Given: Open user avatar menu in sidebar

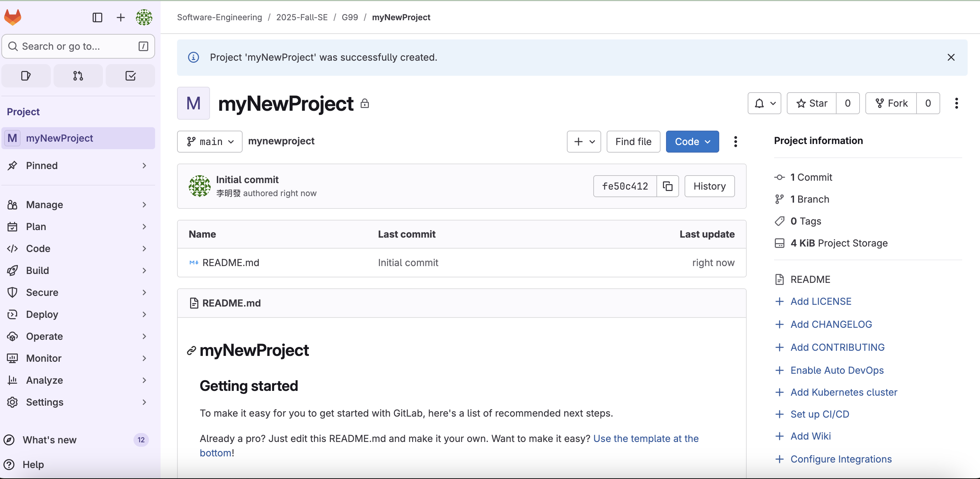Looking at the screenshot, I should tap(144, 17).
